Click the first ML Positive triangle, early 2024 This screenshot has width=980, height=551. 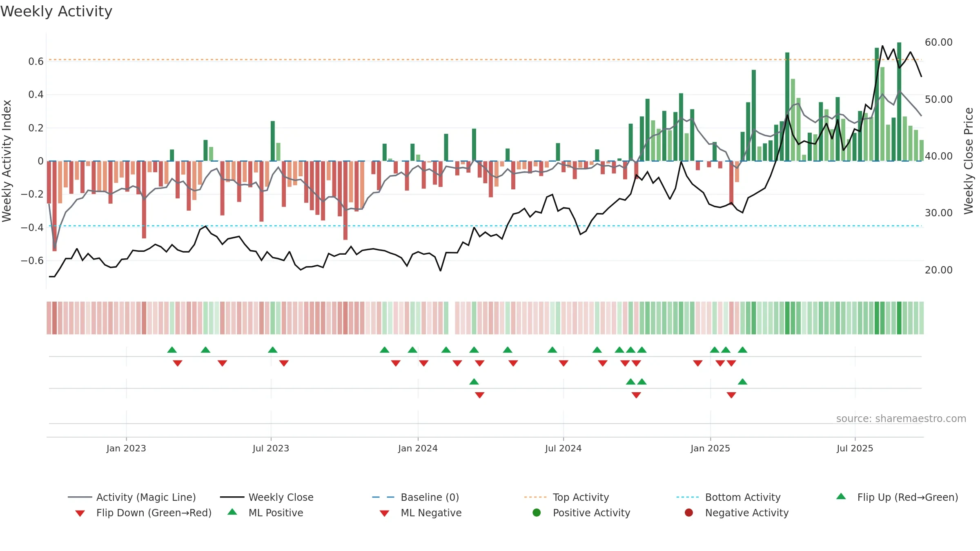(474, 382)
